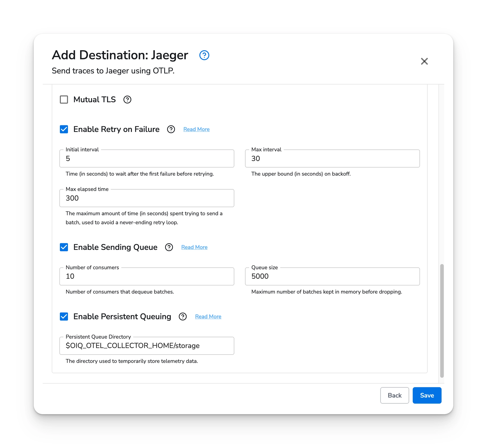Click 'The directory used to temporarily store telemetry data.' hint

coord(132,361)
